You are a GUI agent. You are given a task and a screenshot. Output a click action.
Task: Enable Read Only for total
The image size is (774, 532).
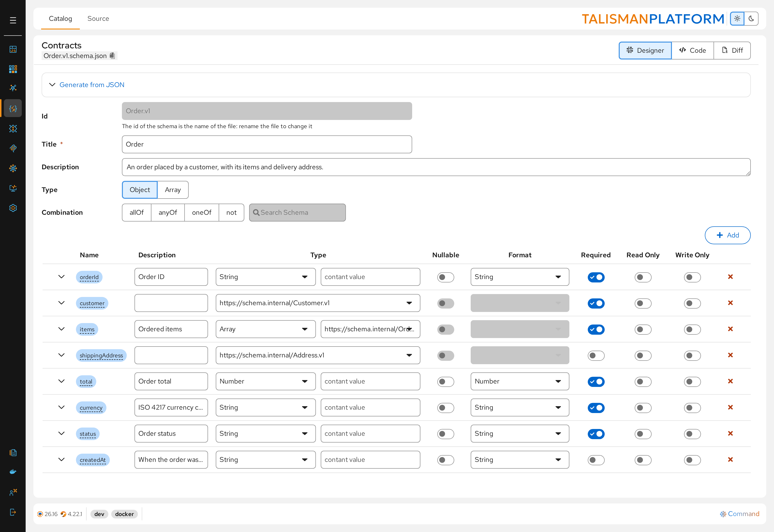click(643, 382)
